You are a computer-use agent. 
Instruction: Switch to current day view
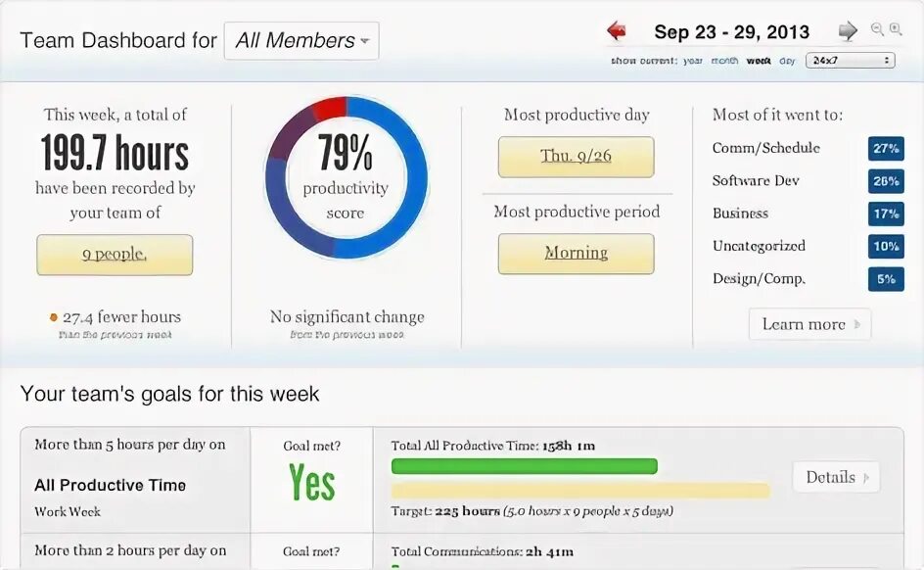click(x=787, y=61)
